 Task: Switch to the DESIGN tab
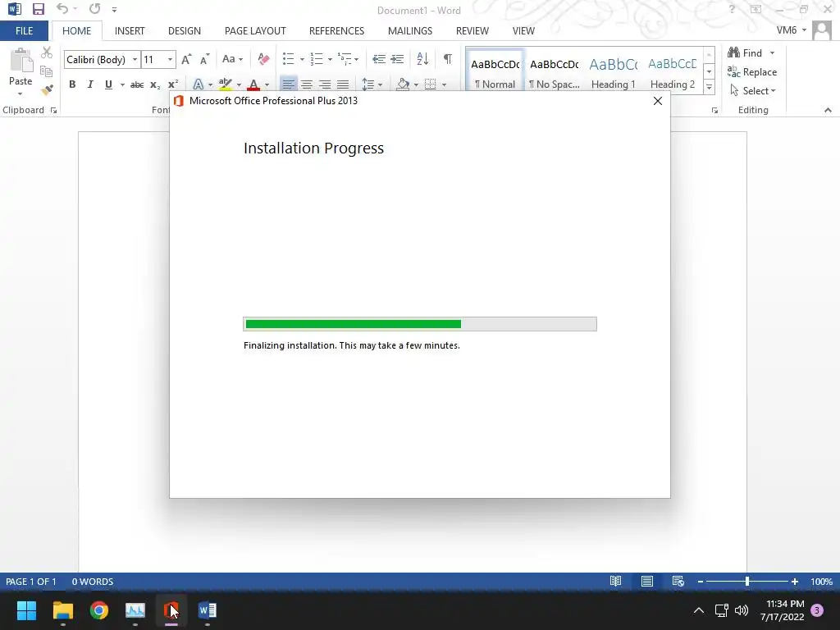(x=185, y=31)
